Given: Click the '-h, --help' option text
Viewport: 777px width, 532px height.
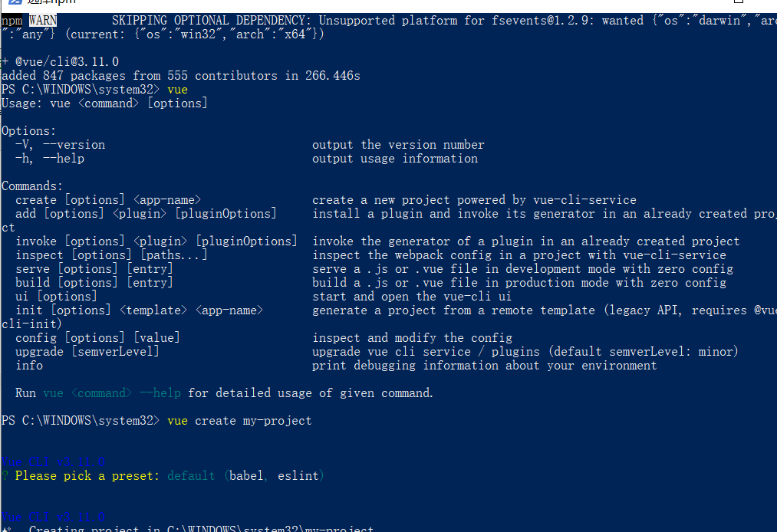Looking at the screenshot, I should point(50,159).
